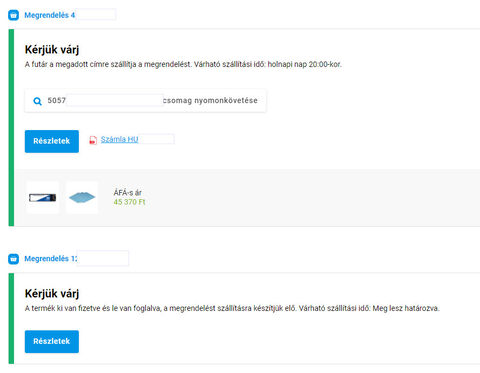
Task: Click the green status bar of first order
Action: pos(11,128)
